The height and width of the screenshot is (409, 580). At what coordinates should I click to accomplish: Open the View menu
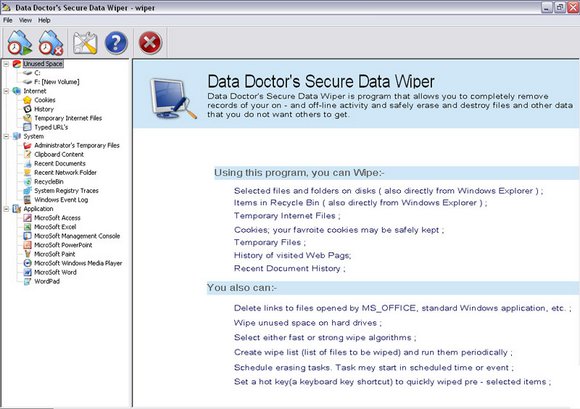(25, 20)
